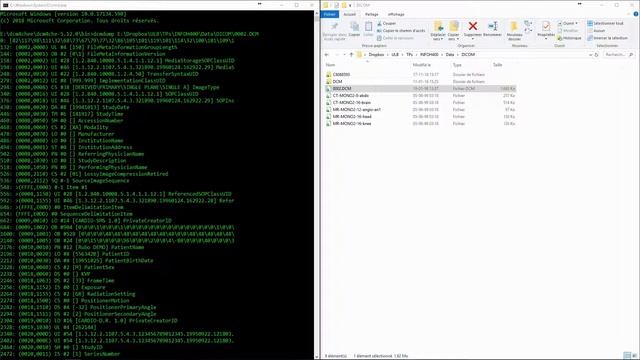Click the refresh button in address bar
This screenshot has height=360, width=640.
tap(596, 55)
